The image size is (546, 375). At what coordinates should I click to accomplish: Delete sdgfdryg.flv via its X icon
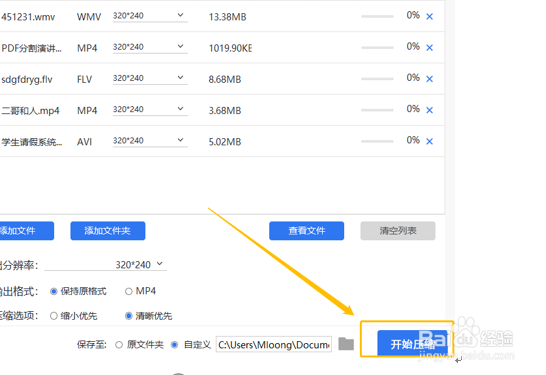click(429, 79)
